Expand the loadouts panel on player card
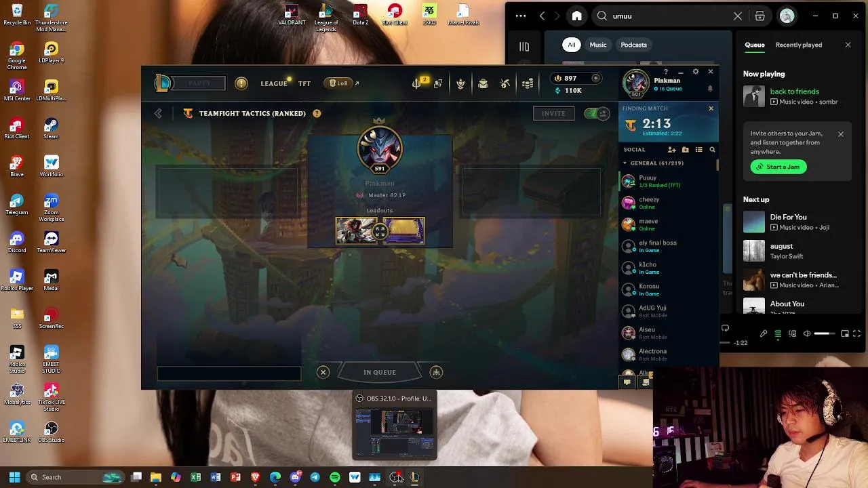Screen dimensions: 868x488 point(380,231)
